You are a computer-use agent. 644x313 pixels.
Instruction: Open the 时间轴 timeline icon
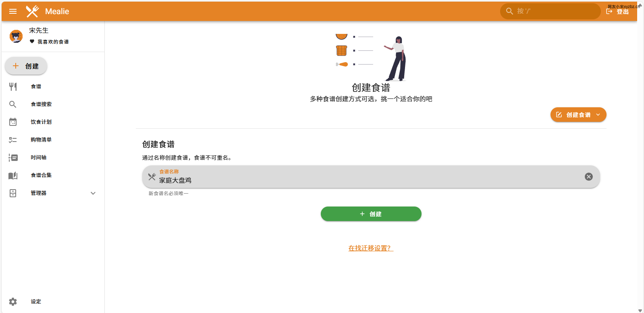(x=13, y=157)
